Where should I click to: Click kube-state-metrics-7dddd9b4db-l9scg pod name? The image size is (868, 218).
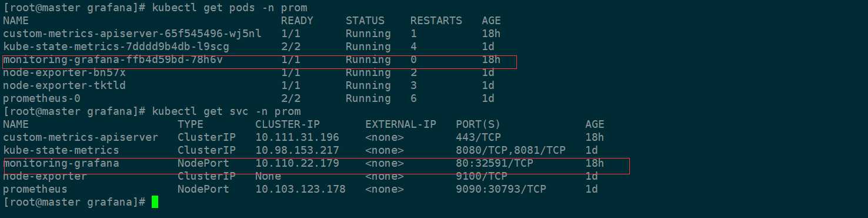click(x=116, y=47)
